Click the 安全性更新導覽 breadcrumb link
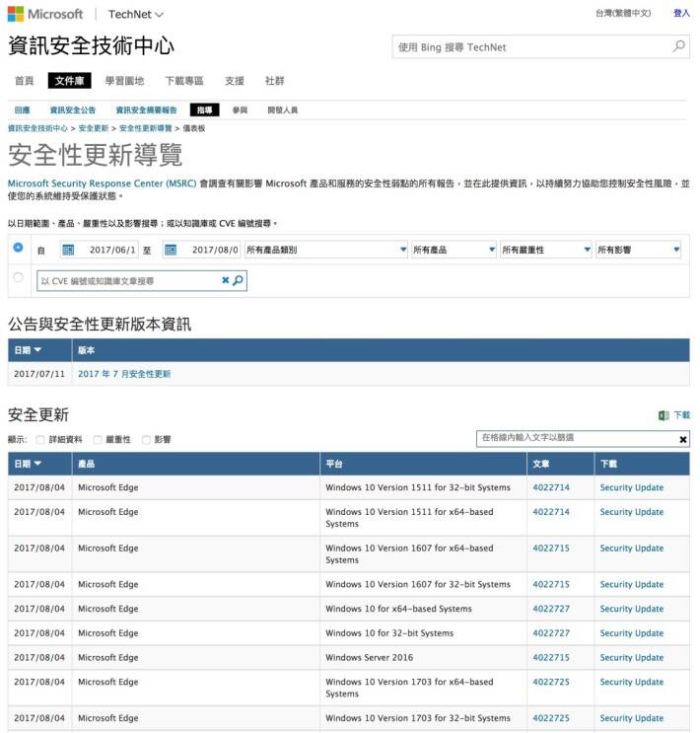This screenshot has height=733, width=700. (x=145, y=128)
